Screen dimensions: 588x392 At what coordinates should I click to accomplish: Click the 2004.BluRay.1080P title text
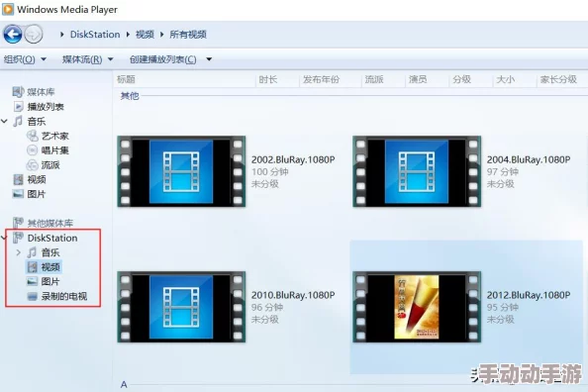pyautogui.click(x=529, y=159)
